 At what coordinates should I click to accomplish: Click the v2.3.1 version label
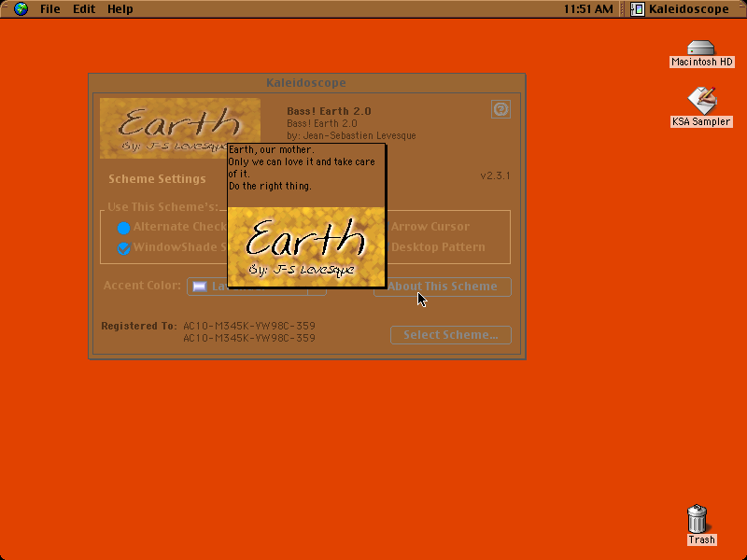pyautogui.click(x=495, y=175)
